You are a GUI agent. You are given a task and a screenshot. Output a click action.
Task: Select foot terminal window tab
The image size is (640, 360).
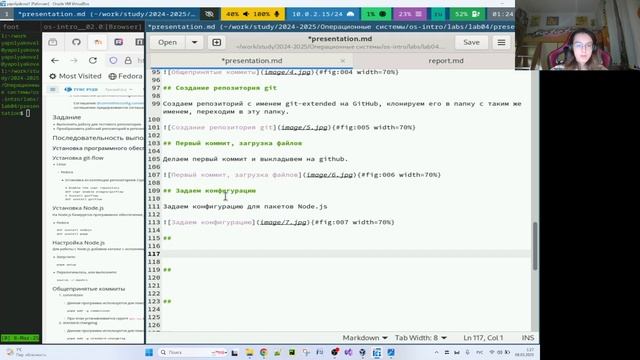tap(21, 27)
